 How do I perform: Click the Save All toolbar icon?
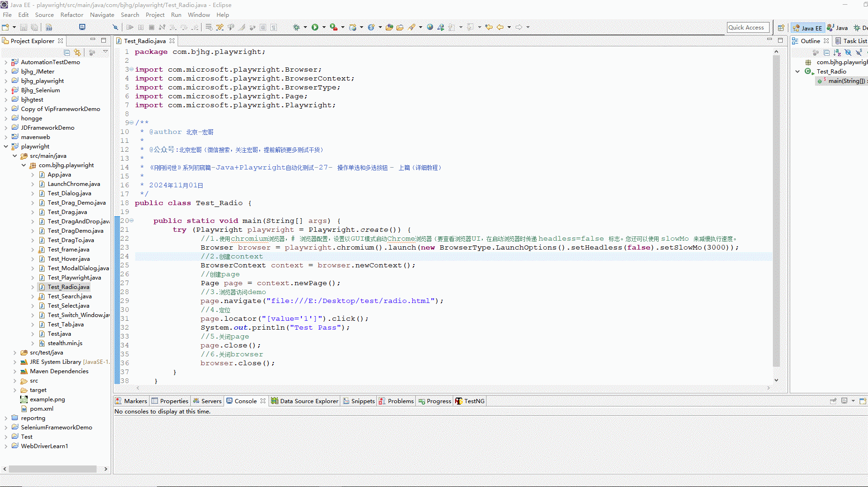(x=34, y=27)
